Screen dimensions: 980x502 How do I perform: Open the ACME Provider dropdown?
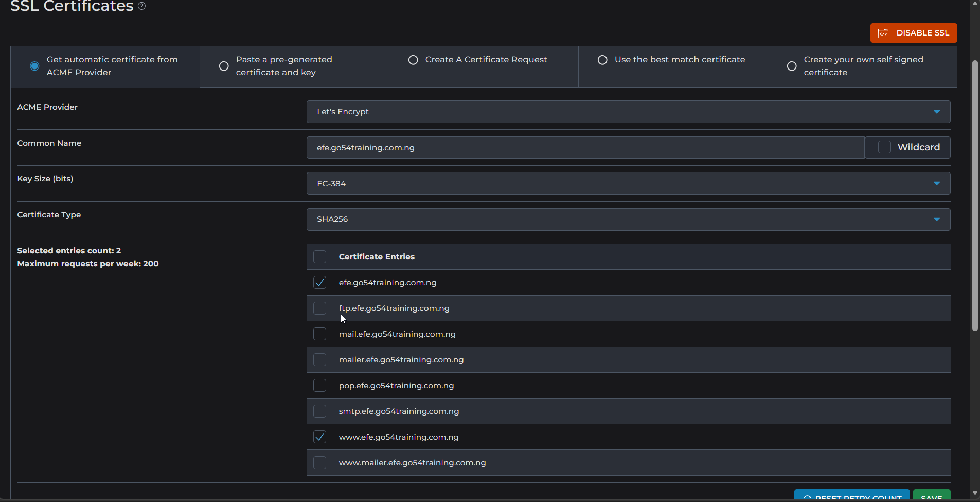[628, 112]
